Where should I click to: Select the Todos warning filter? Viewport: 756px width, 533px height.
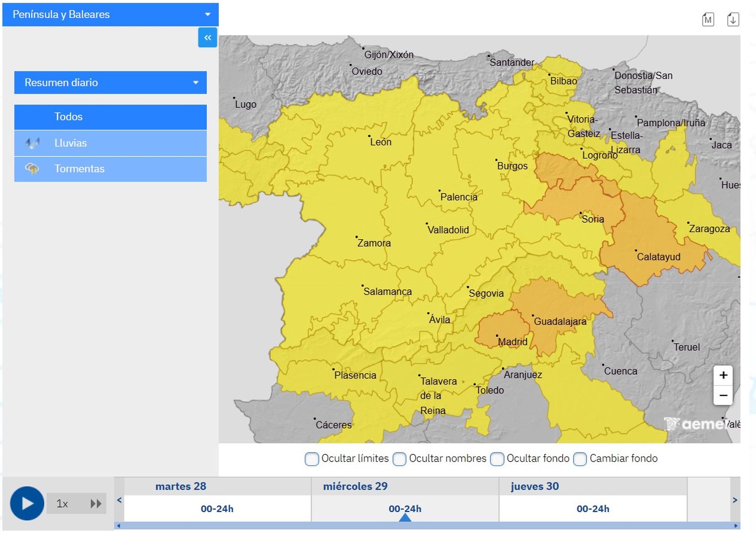(x=110, y=117)
